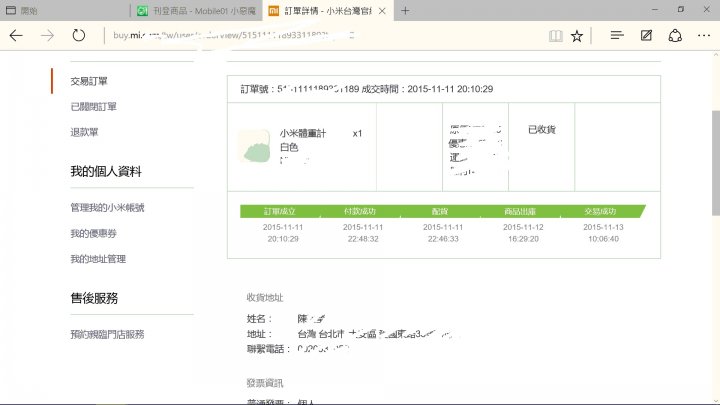Click the forward navigation arrow
Screen dimensions: 720x405
point(47,35)
